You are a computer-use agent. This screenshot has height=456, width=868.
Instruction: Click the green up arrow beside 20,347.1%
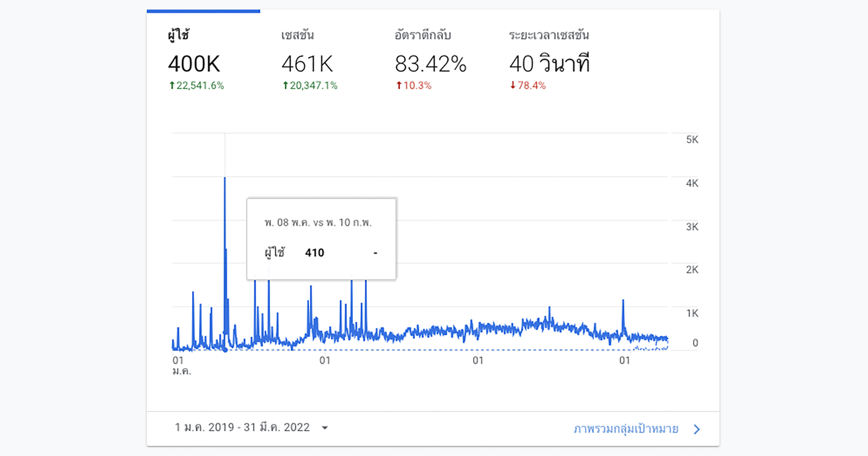pos(285,85)
